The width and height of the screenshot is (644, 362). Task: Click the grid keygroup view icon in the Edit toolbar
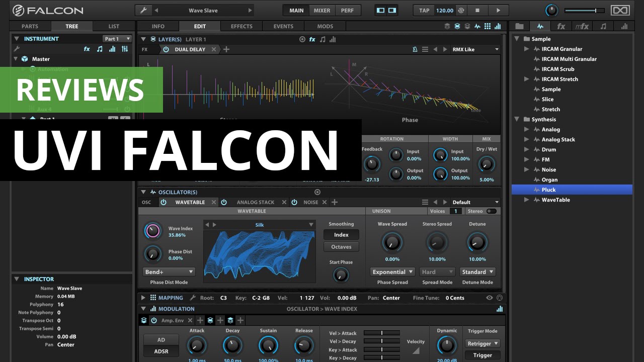click(488, 26)
